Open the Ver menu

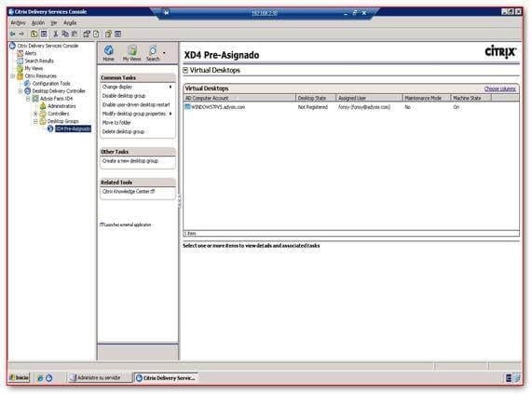pyautogui.click(x=54, y=22)
